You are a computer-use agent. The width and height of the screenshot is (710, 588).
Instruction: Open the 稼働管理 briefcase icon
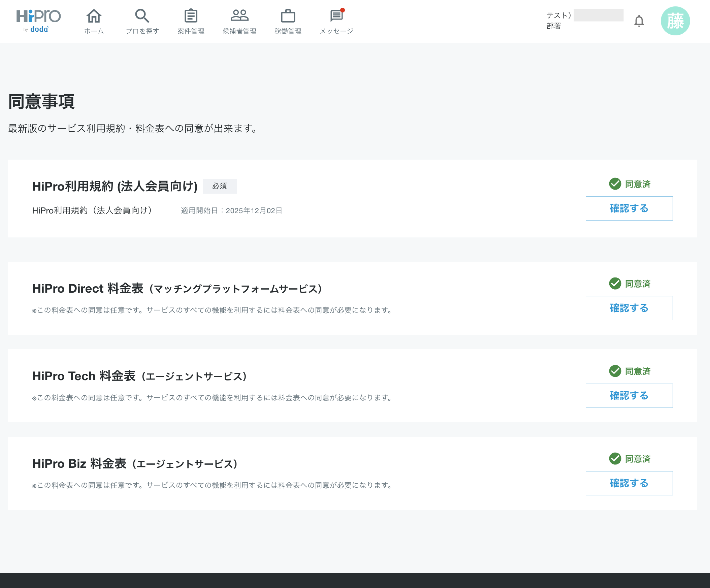click(x=288, y=16)
